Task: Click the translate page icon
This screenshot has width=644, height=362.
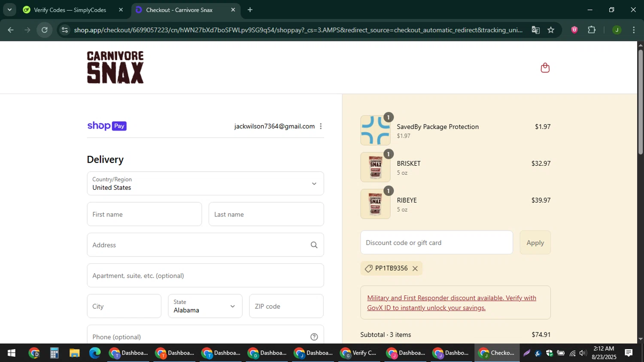Action: tap(535, 30)
